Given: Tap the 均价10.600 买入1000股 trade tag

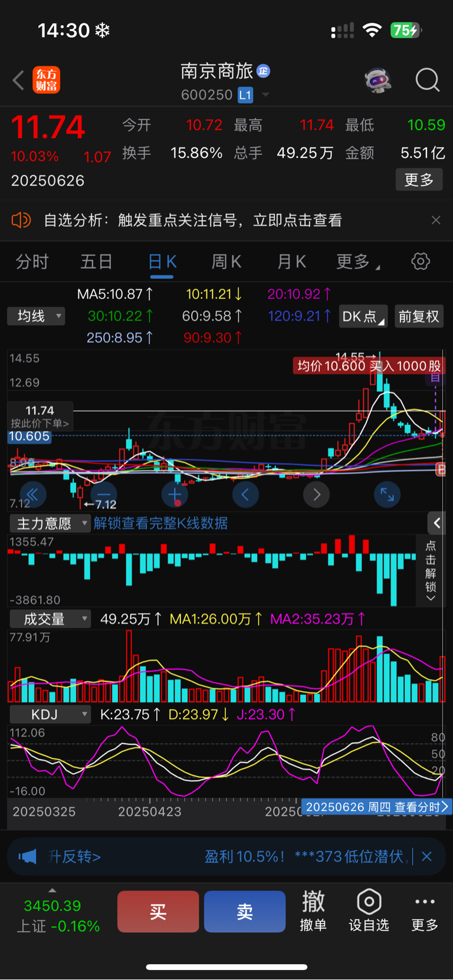Looking at the screenshot, I should tap(369, 366).
